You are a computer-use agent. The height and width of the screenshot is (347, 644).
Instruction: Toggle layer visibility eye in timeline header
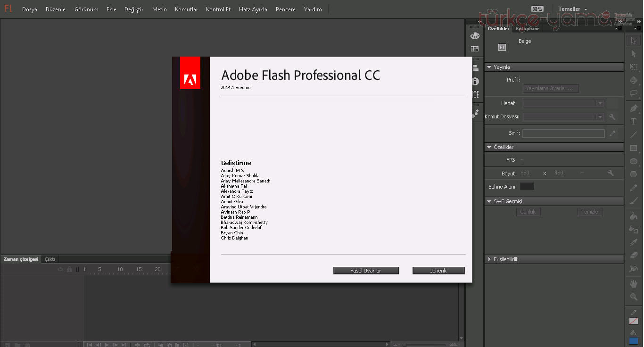[60, 269]
